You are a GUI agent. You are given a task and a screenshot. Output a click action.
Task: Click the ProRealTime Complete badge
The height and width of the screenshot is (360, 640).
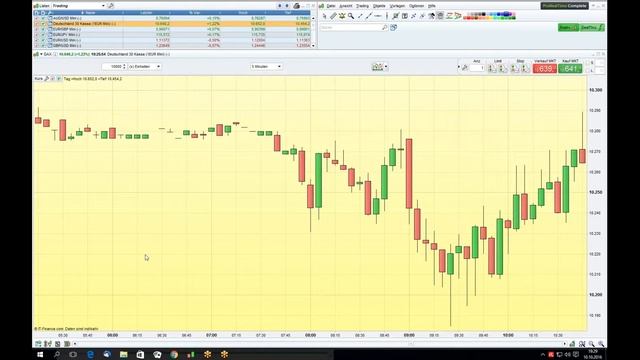click(564, 6)
